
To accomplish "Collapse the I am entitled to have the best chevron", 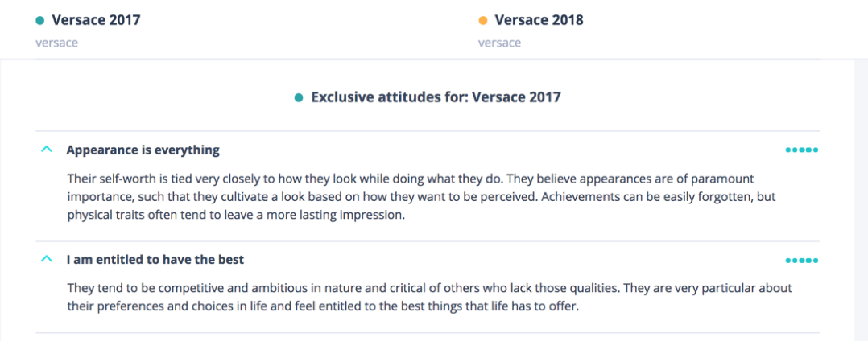I will coord(47,259).
